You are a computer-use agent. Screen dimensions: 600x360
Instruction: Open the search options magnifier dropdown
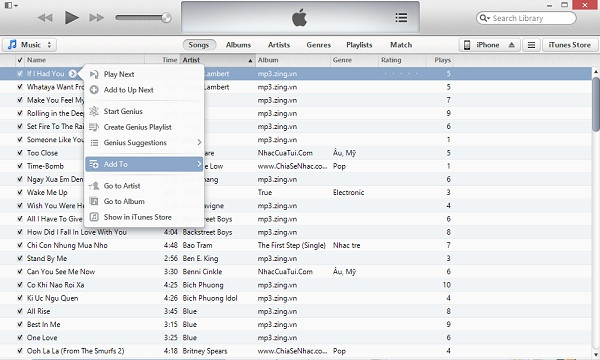point(485,18)
